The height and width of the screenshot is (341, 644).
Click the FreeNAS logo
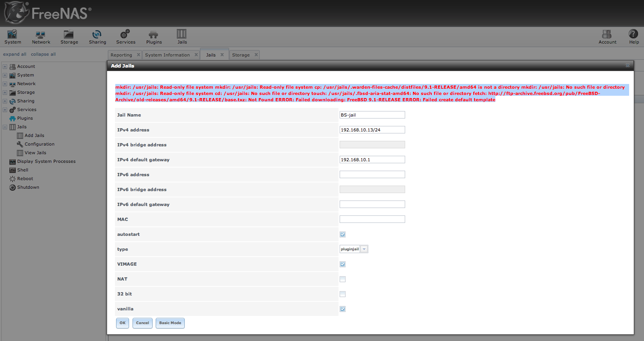click(x=48, y=13)
